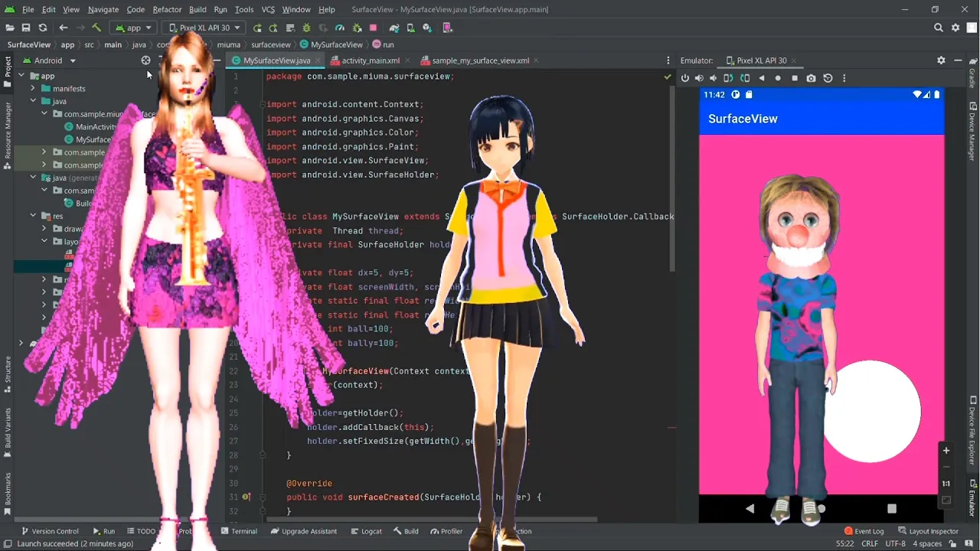Collapse the java folder node
980x551 pixels.
(33, 101)
